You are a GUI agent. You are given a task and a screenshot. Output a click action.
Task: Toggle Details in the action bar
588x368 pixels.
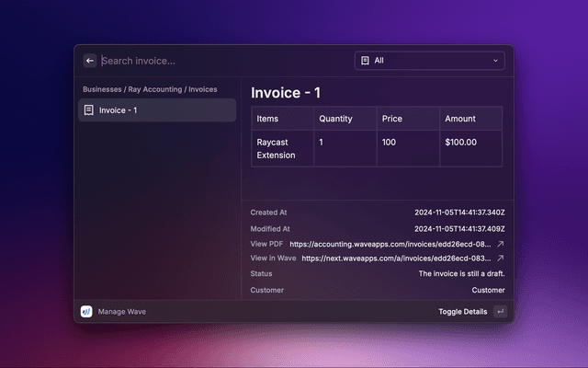pos(462,312)
